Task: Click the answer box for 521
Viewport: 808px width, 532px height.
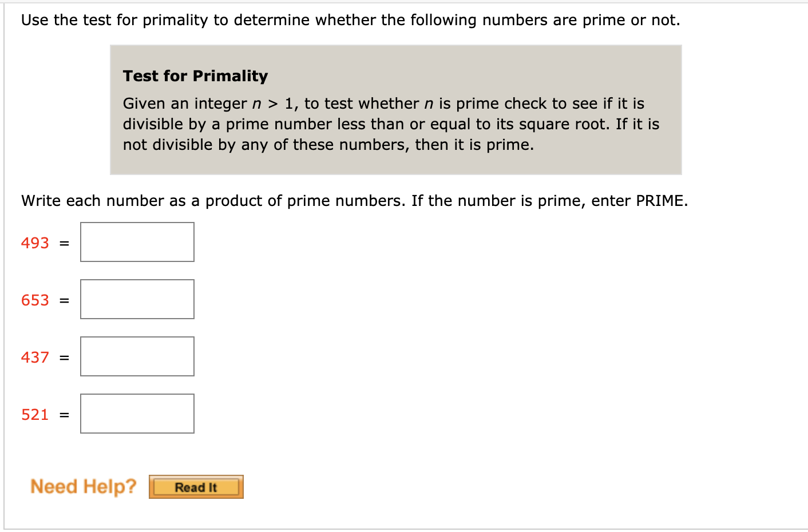Action: pyautogui.click(x=137, y=413)
